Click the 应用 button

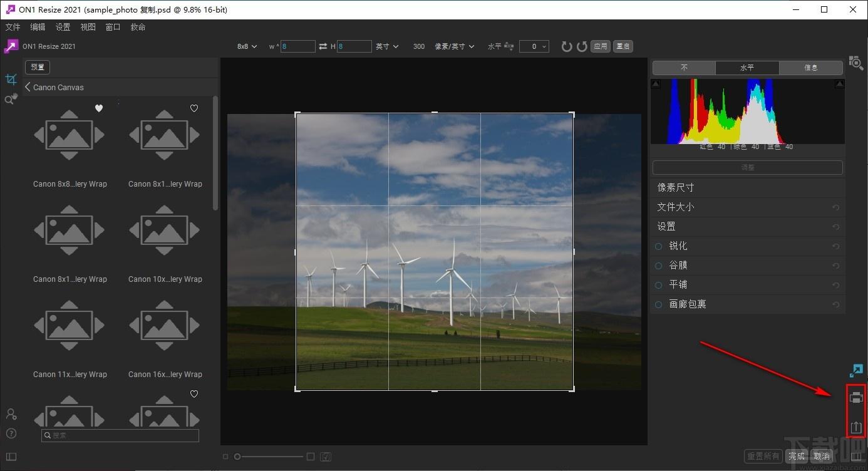(x=601, y=46)
